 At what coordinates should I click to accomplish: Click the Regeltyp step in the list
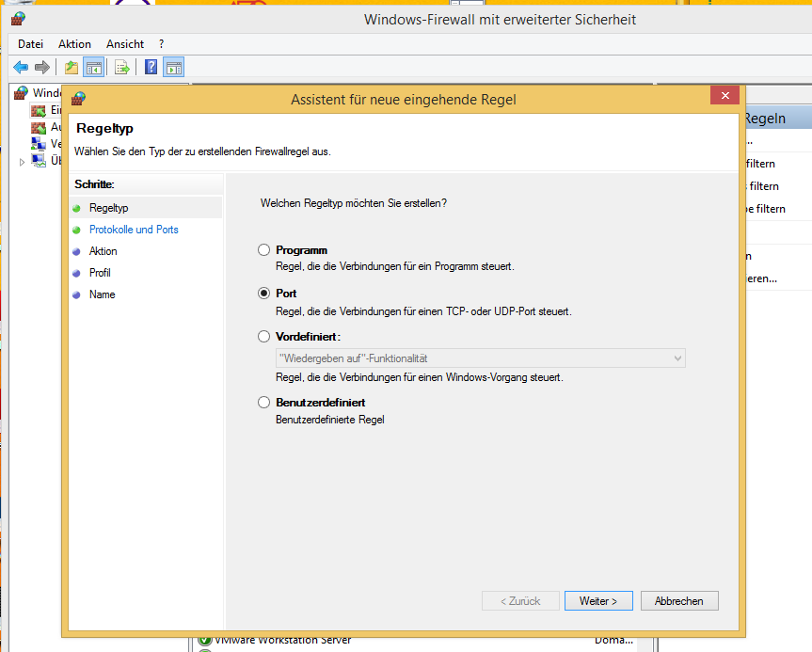pos(109,208)
